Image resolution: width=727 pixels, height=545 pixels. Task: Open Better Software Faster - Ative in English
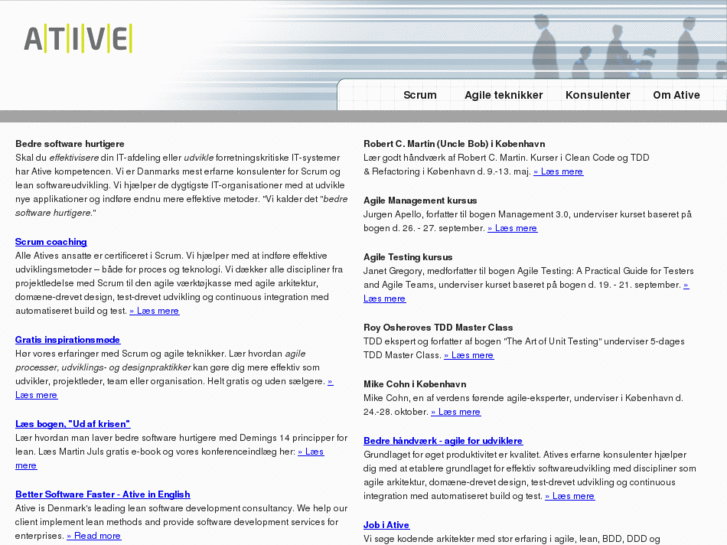(x=102, y=494)
